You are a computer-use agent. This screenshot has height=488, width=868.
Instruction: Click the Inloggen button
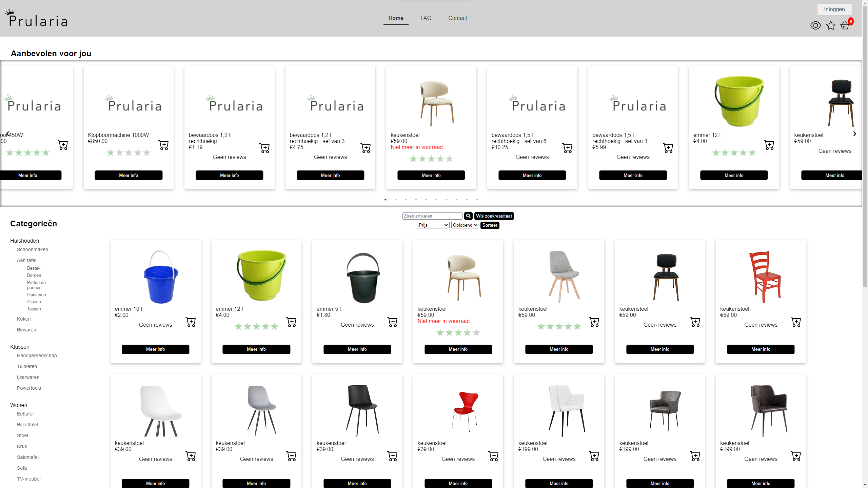click(834, 9)
